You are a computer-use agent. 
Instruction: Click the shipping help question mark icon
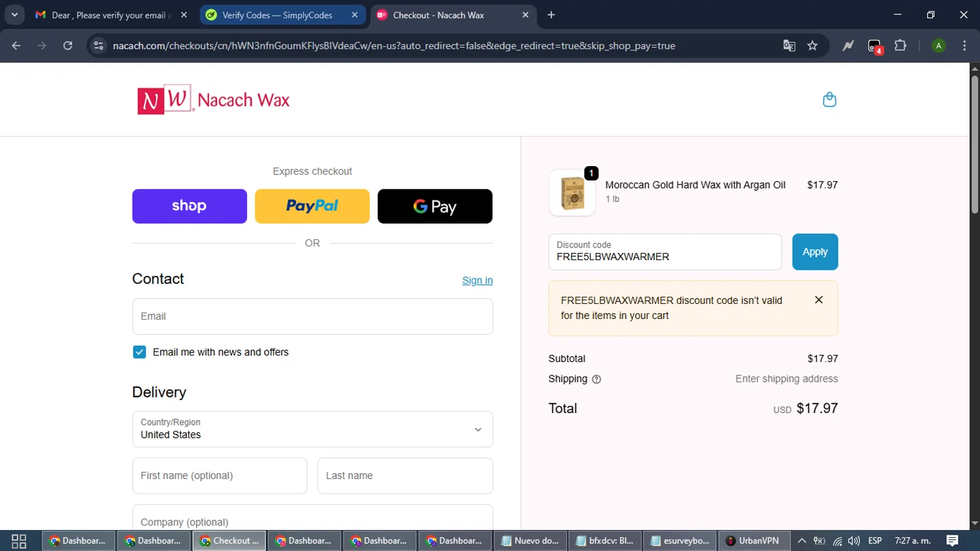point(596,379)
